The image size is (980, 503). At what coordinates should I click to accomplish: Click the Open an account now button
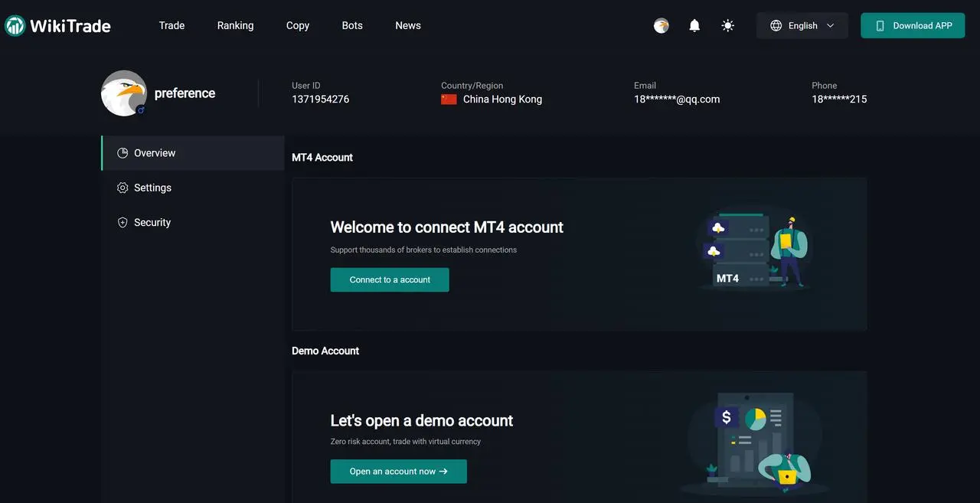point(399,472)
